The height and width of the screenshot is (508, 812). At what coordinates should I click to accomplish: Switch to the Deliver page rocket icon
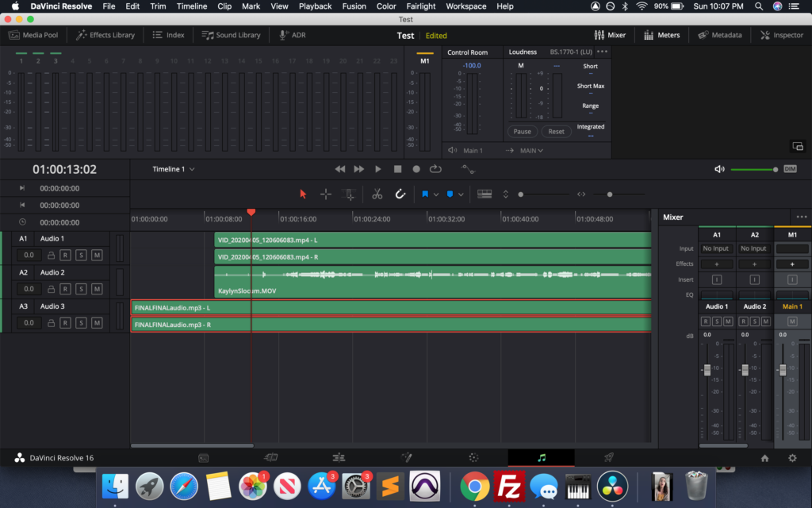point(609,458)
